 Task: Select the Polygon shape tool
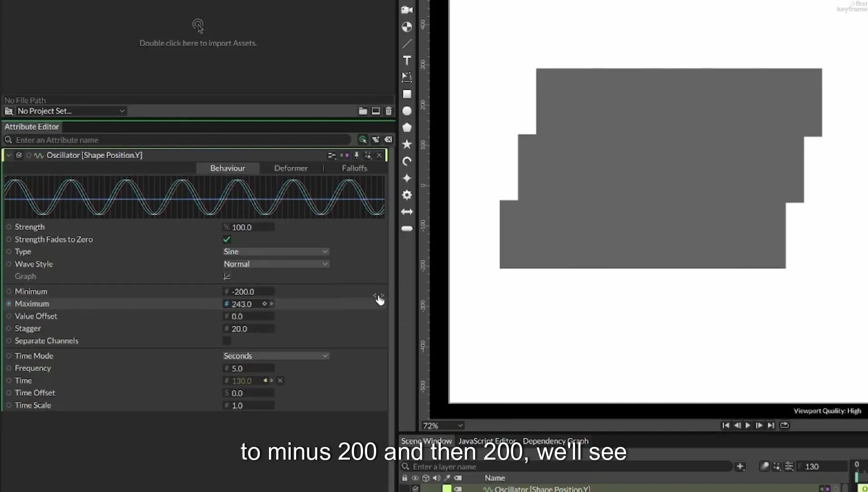(x=407, y=128)
